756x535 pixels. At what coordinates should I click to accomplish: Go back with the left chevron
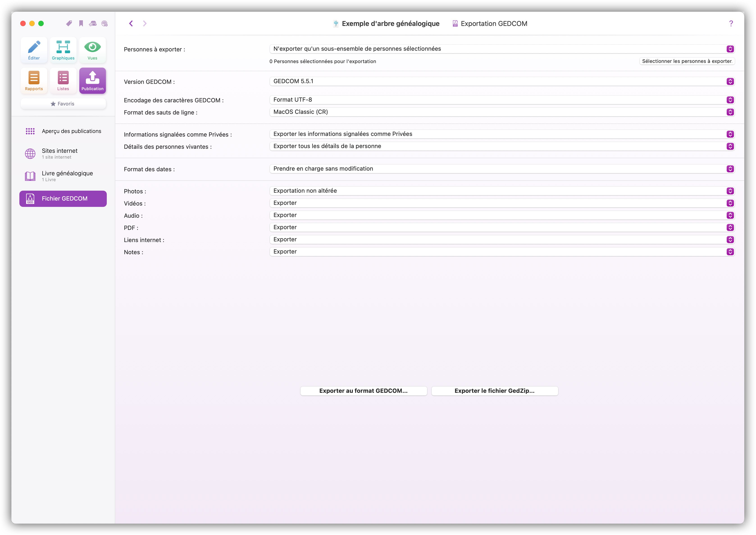(x=131, y=23)
